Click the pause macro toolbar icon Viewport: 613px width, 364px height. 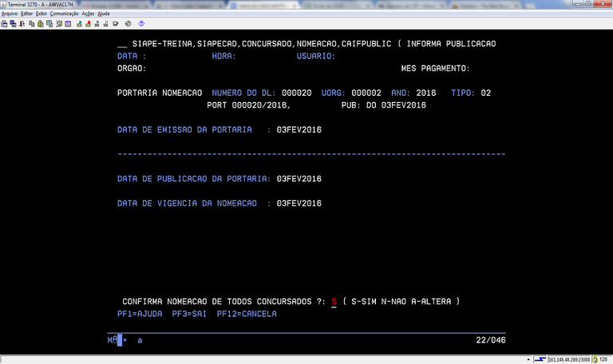click(105, 24)
